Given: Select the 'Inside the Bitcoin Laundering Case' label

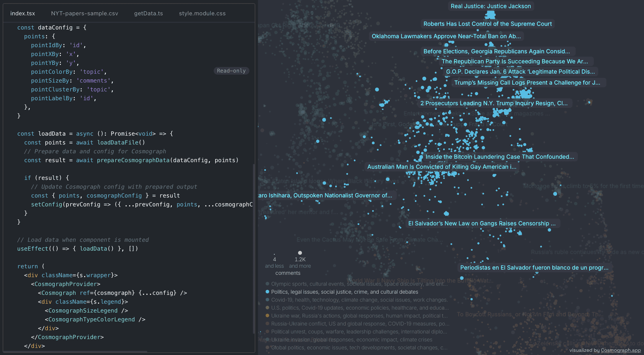Looking at the screenshot, I should [x=499, y=157].
